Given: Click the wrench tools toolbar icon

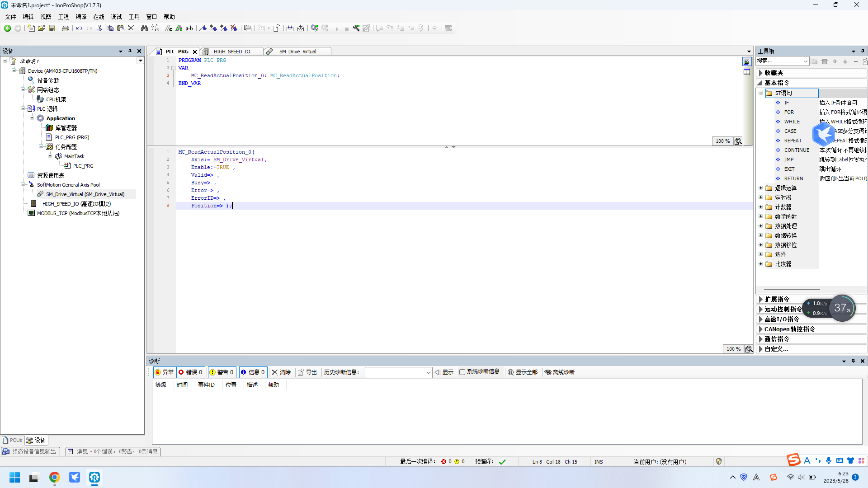Looking at the screenshot, I should pos(356,28).
